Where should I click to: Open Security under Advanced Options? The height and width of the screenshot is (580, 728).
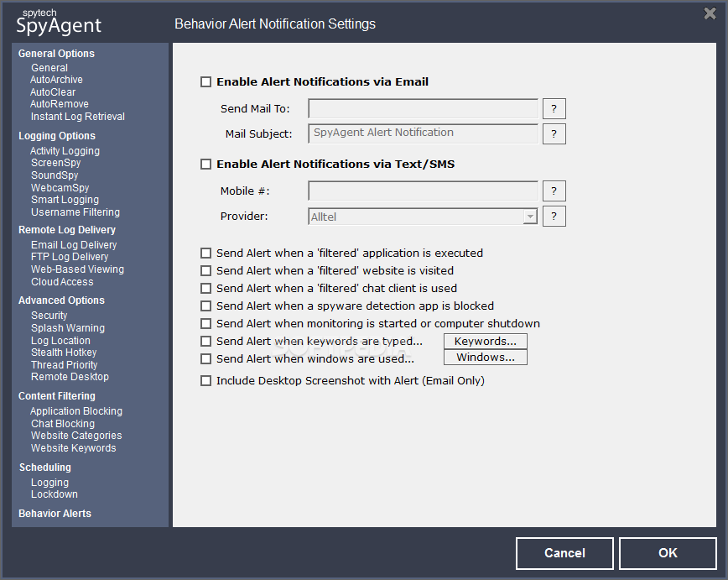click(49, 316)
